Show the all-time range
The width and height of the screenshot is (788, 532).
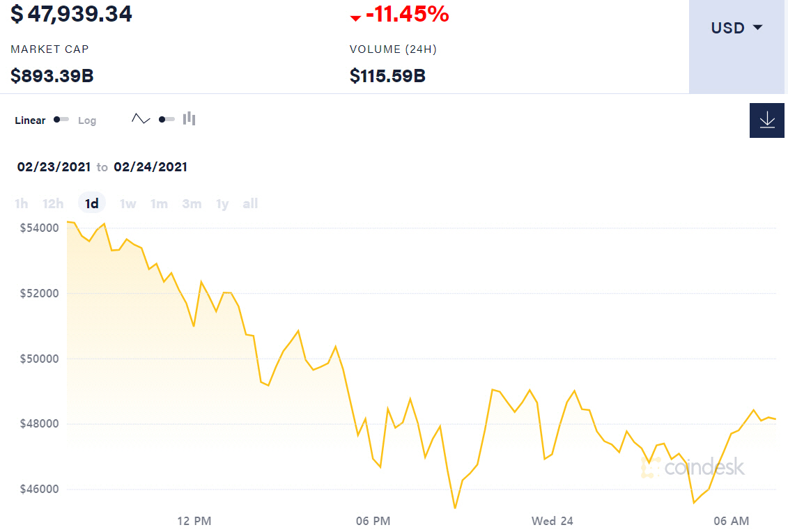[250, 203]
